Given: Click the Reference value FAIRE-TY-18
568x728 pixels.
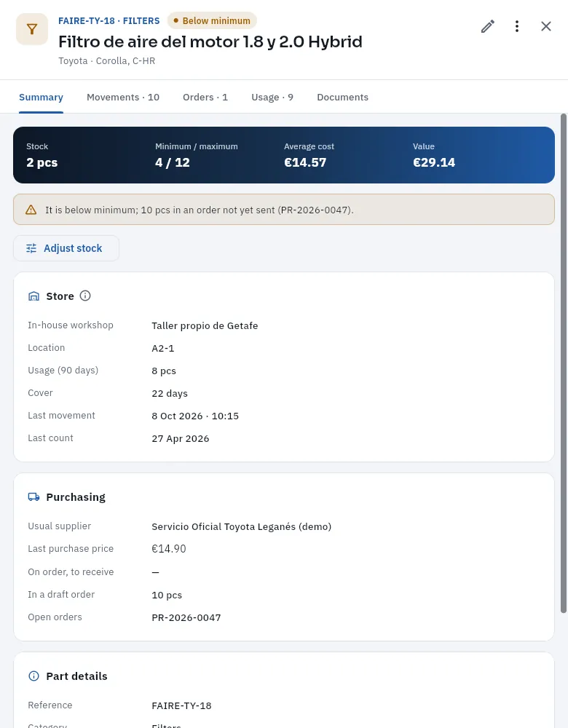Looking at the screenshot, I should pyautogui.click(x=181, y=705).
